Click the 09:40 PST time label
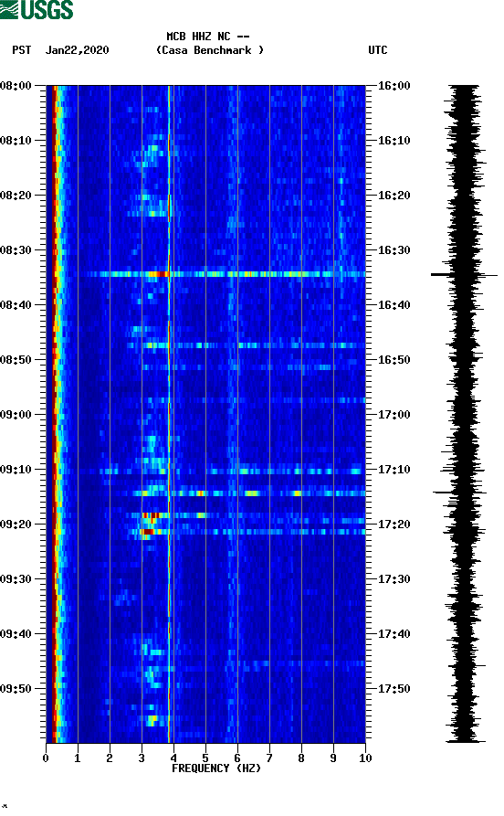The image size is (504, 816). (x=16, y=634)
